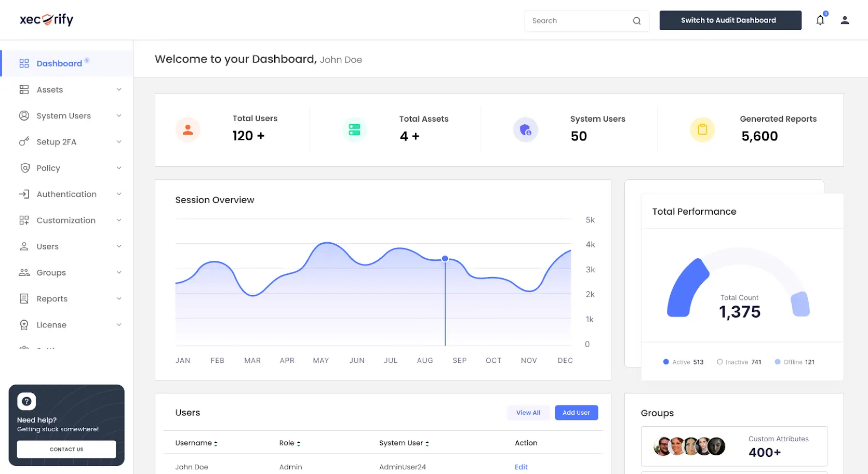Click the data point on the session chart
This screenshot has height=474, width=868.
(x=445, y=259)
